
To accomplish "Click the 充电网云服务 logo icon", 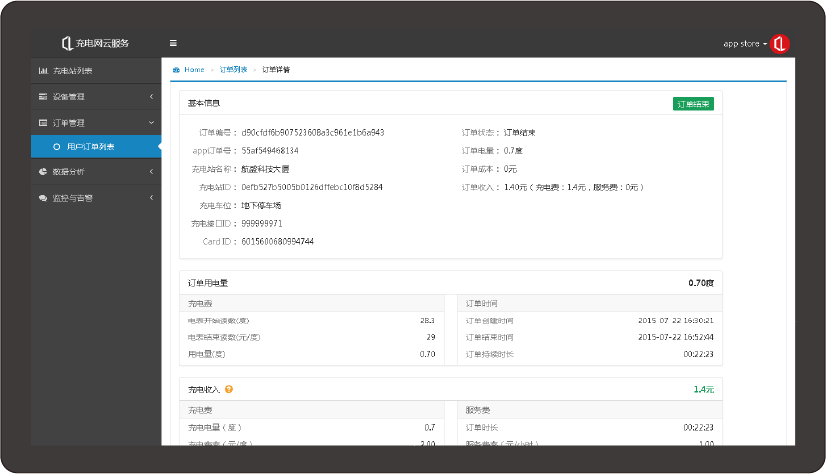I will tap(67, 43).
